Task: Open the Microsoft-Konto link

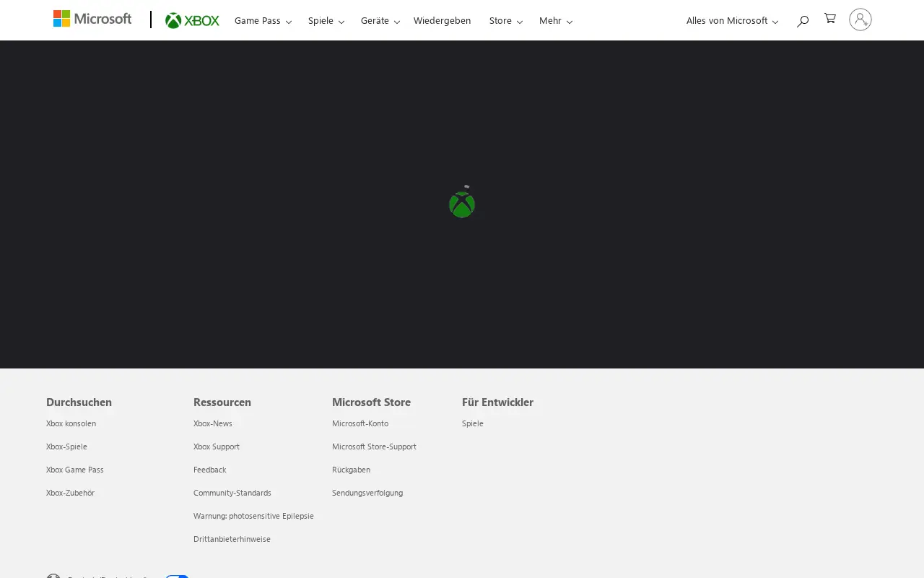Action: point(360,423)
